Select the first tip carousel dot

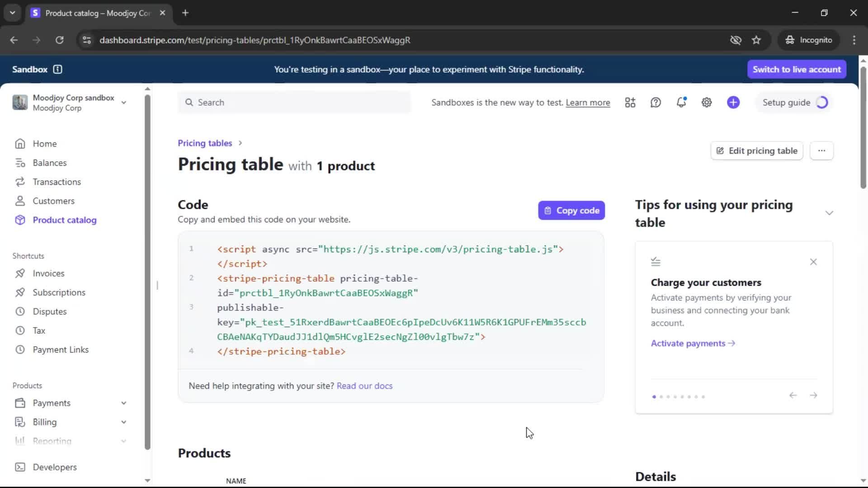[x=654, y=397]
